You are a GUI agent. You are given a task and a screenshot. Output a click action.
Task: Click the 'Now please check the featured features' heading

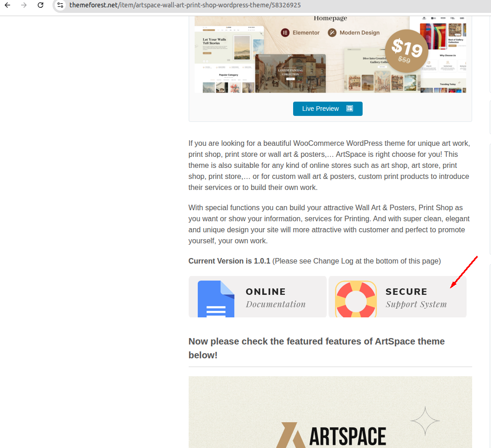tap(317, 348)
